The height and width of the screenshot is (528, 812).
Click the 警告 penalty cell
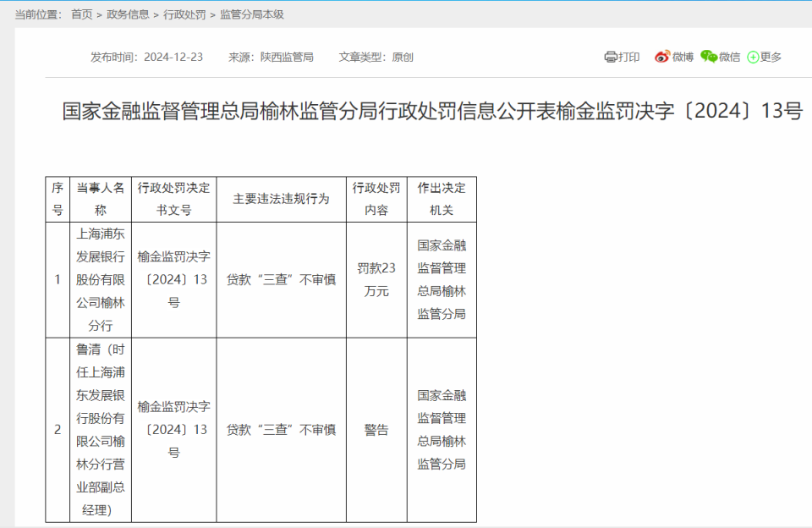[x=376, y=430]
